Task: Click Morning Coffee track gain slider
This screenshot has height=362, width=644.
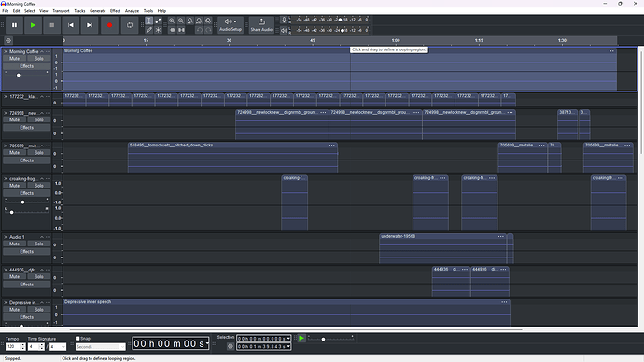Action: [27, 75]
